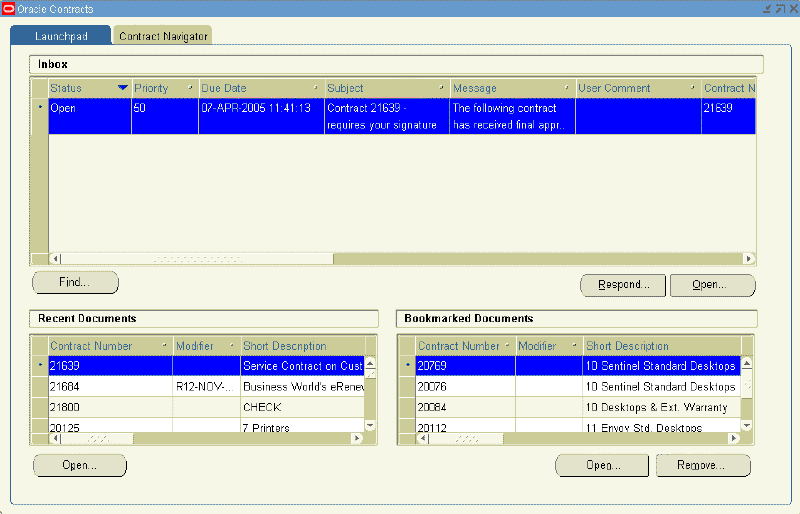Select the priority value 50 in Inbox
This screenshot has width=800, height=514.
pos(165,116)
